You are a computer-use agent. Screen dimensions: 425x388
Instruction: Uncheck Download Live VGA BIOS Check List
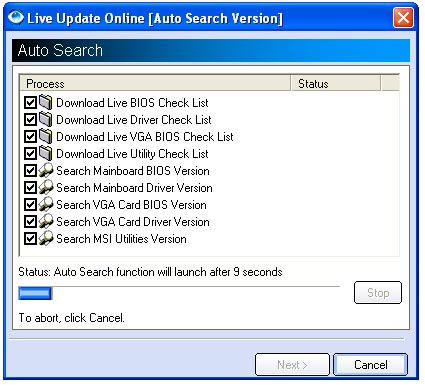[x=30, y=137]
